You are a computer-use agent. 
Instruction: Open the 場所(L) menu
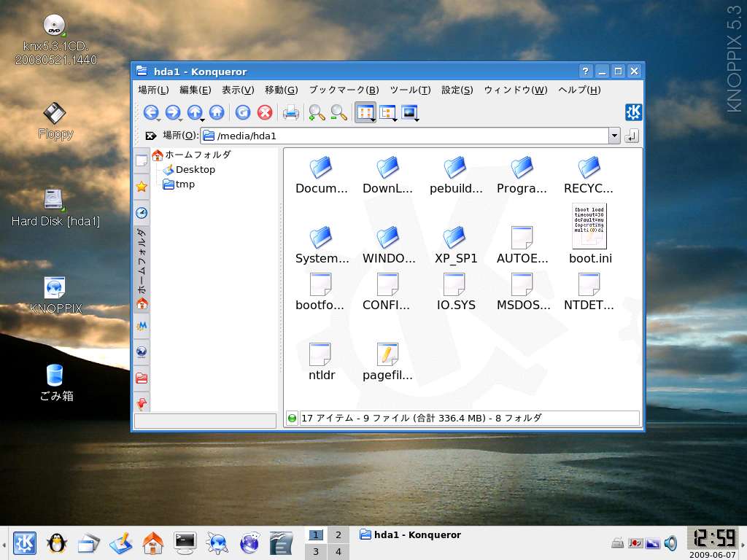pyautogui.click(x=153, y=90)
